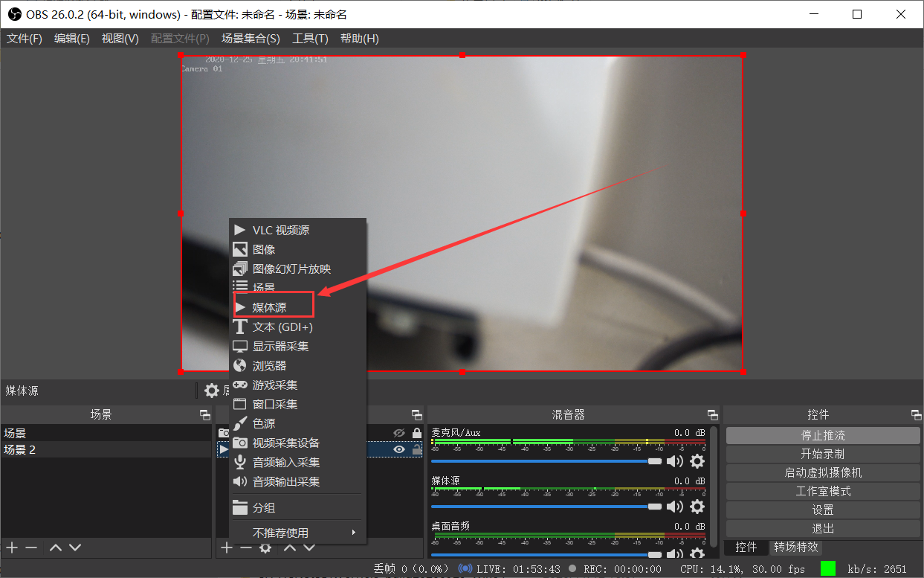Click the green connection status square
924x578 pixels.
click(828, 568)
